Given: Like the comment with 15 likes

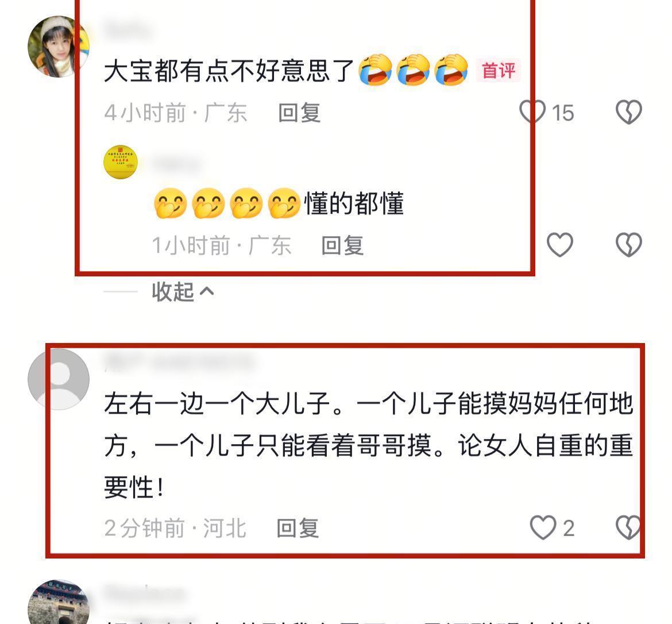Looking at the screenshot, I should pyautogui.click(x=532, y=112).
